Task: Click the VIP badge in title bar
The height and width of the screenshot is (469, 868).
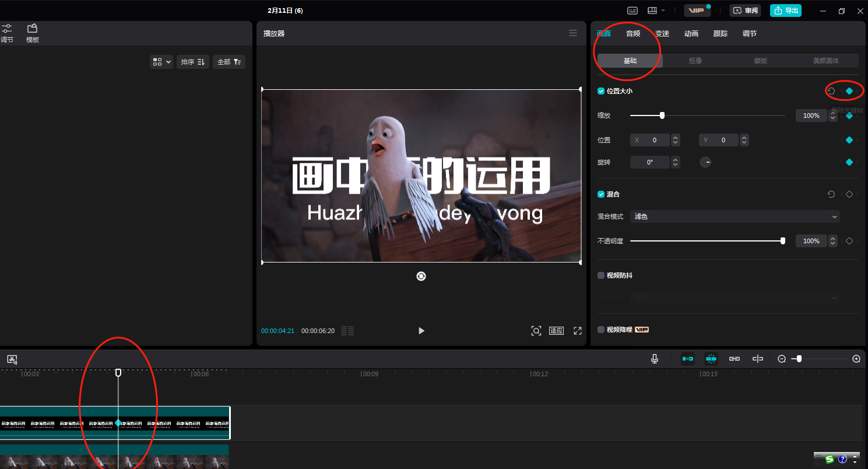Action: point(697,10)
